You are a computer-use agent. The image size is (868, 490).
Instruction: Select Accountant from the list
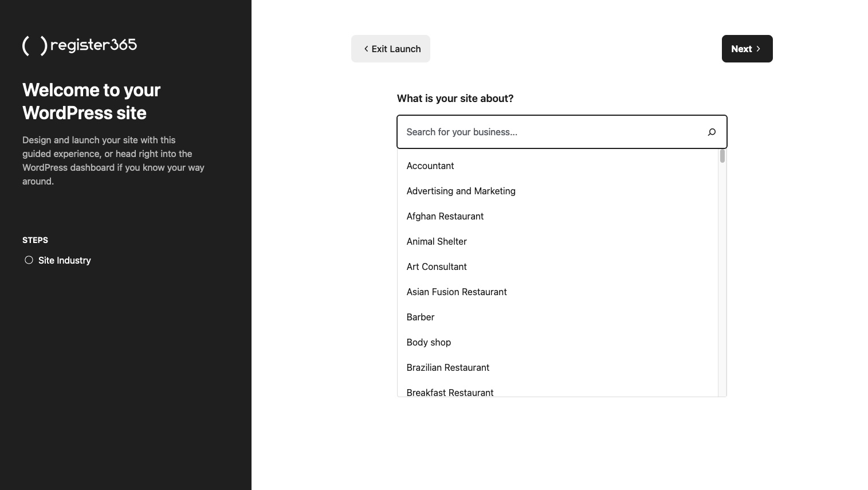click(430, 166)
